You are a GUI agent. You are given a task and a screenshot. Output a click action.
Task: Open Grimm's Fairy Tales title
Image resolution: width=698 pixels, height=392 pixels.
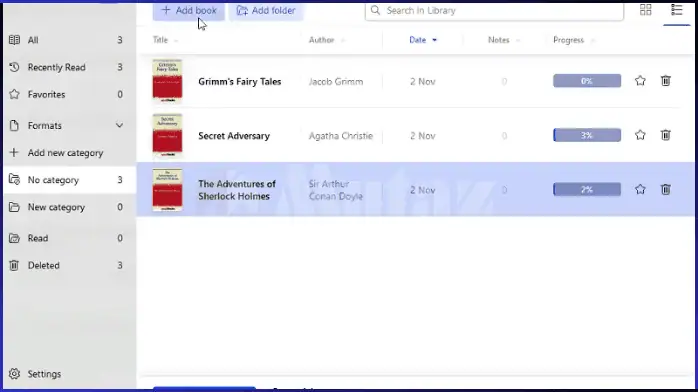click(239, 81)
